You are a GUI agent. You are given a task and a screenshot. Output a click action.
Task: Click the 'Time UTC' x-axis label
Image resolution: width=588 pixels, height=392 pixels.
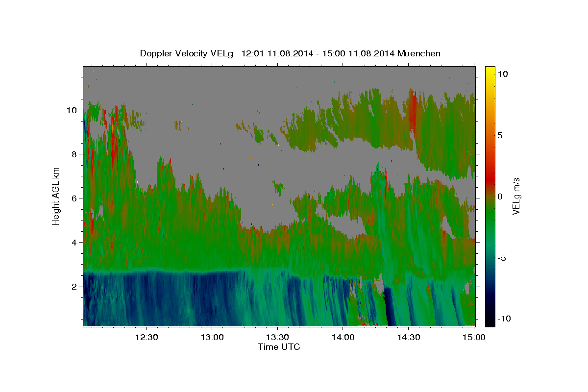279,347
